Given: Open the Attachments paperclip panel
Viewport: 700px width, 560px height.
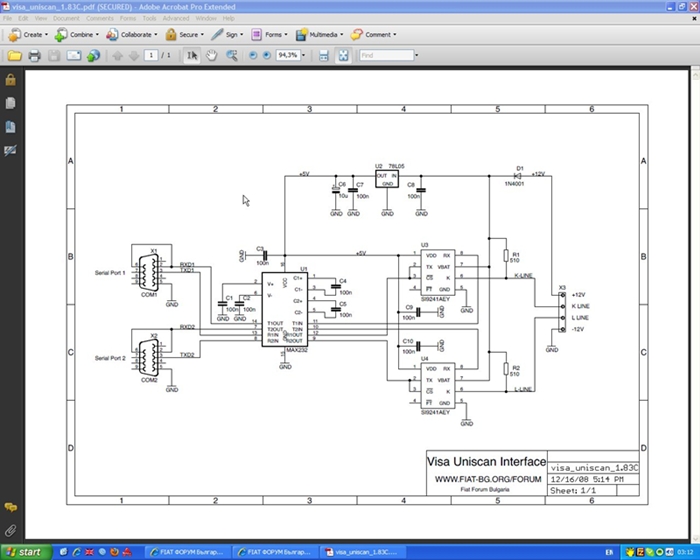Looking at the screenshot, I should (10, 529).
